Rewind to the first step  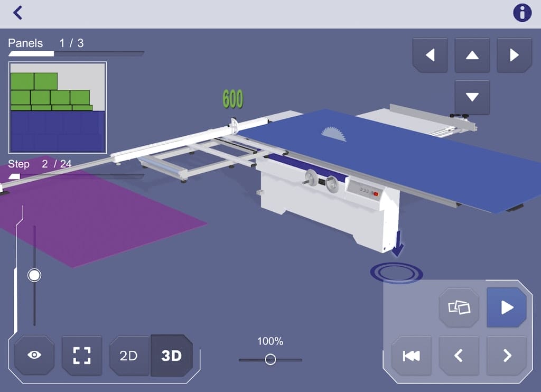click(x=411, y=356)
